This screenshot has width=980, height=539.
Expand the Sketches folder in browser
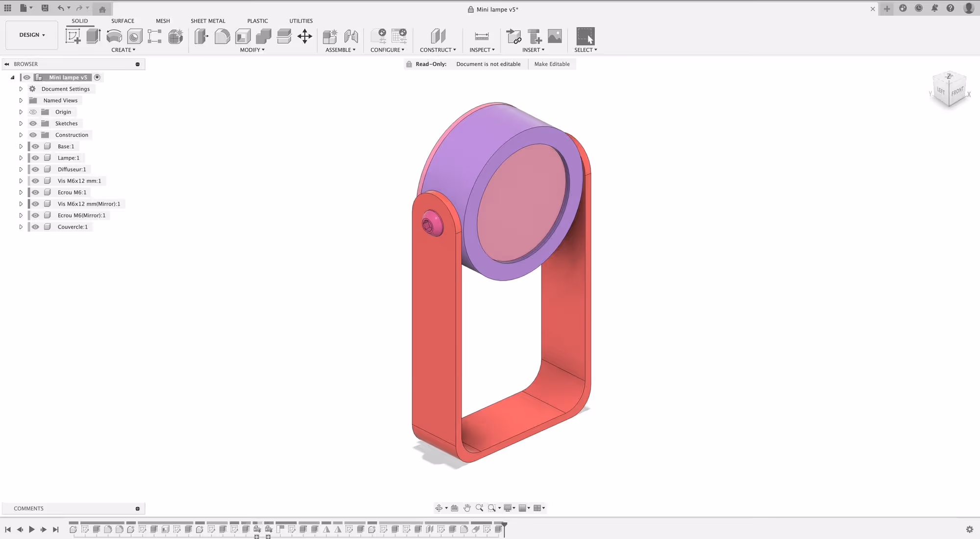click(x=21, y=124)
